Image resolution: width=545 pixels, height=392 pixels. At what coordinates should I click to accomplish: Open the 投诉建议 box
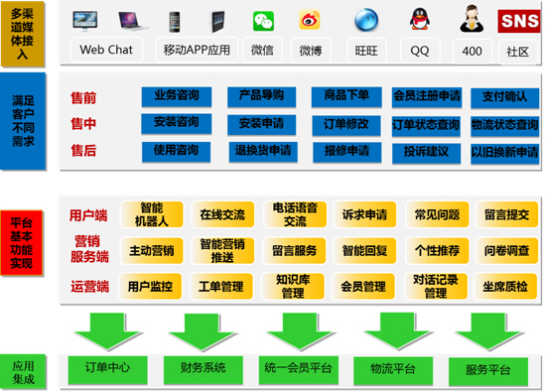427,153
